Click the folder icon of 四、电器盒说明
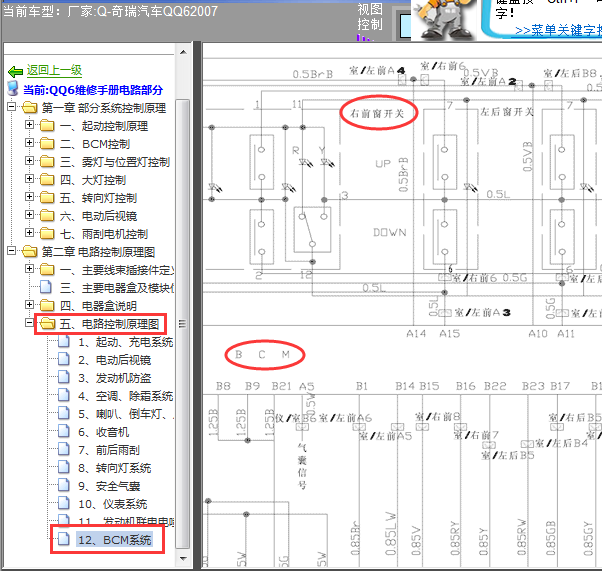Viewport: 602px width, 571px height. (x=47, y=305)
